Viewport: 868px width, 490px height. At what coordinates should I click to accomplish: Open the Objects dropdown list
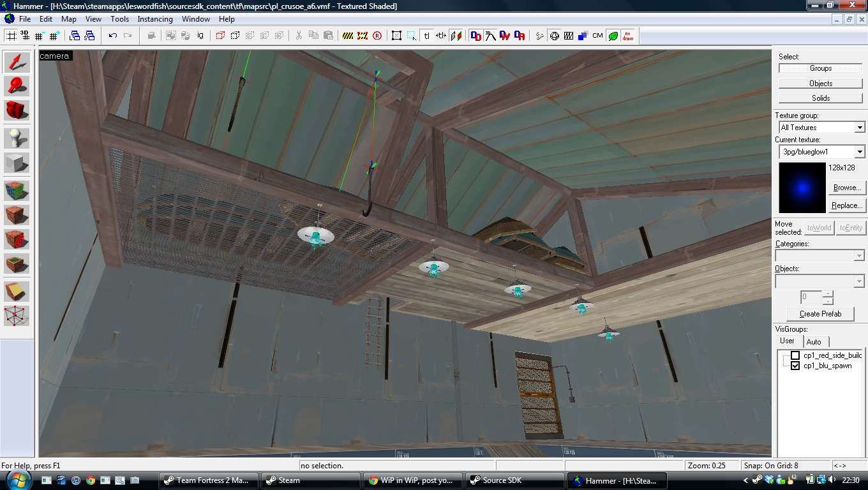pos(859,281)
